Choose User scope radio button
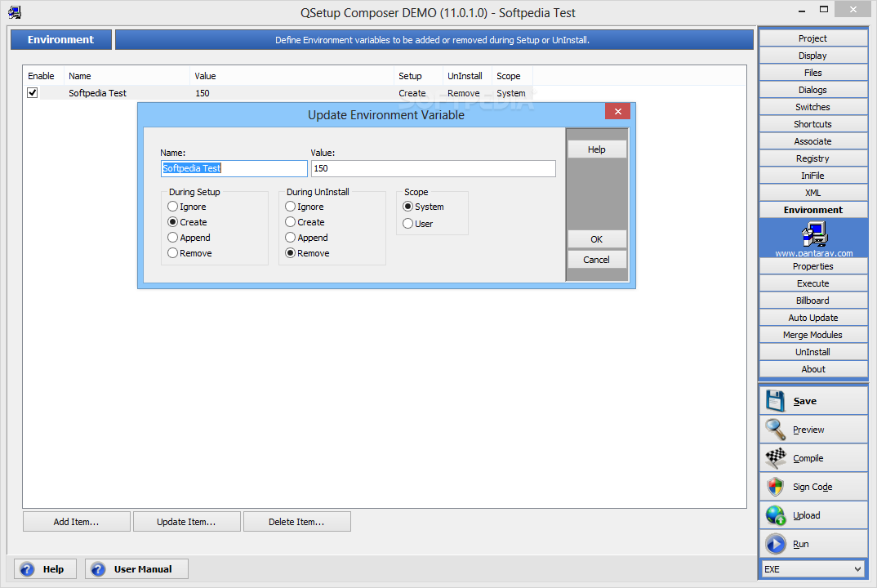Screen dimensions: 877x588 [407, 224]
